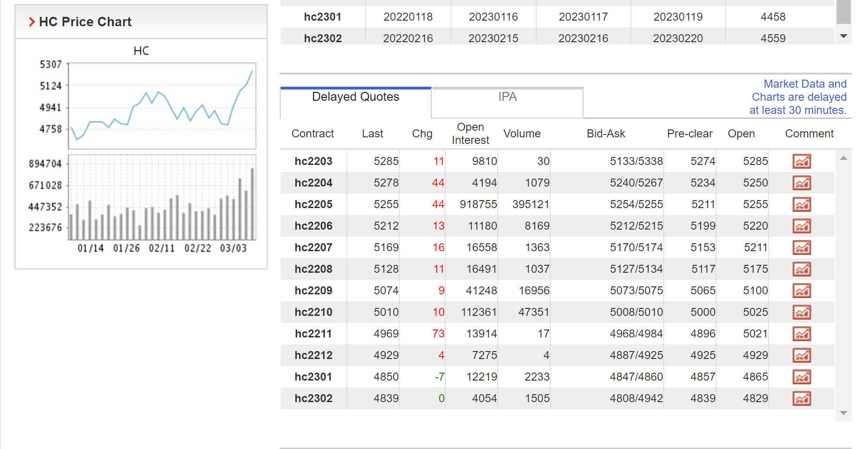Click Market Data delayed notice text

pos(798,97)
